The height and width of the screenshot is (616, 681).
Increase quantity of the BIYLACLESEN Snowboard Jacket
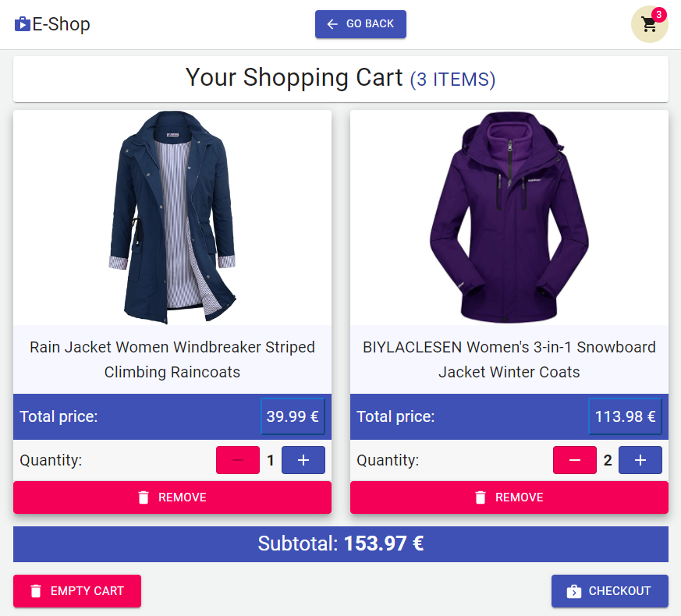click(640, 460)
